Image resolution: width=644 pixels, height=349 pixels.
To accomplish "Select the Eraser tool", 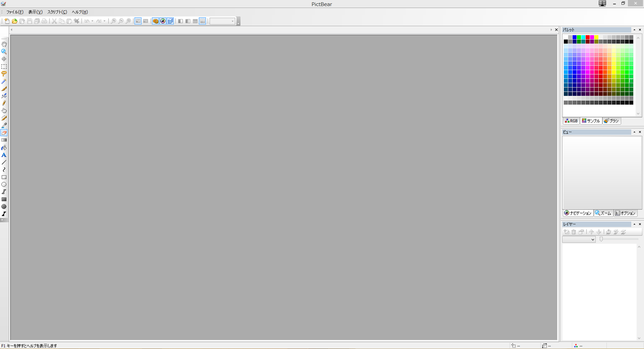I will point(4,133).
